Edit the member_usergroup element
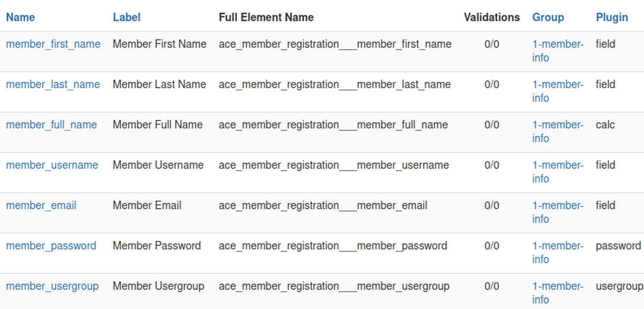Image resolution: width=644 pixels, height=309 pixels. pyautogui.click(x=52, y=286)
